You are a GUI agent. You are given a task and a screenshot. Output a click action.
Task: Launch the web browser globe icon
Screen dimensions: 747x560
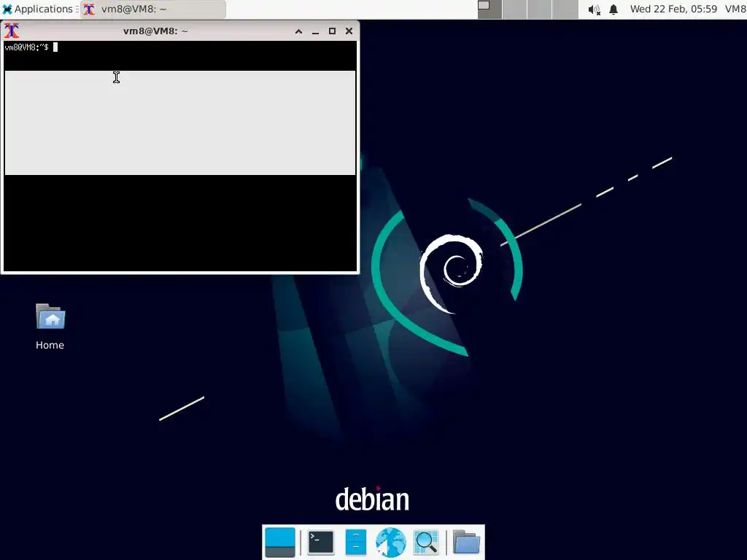point(391,542)
